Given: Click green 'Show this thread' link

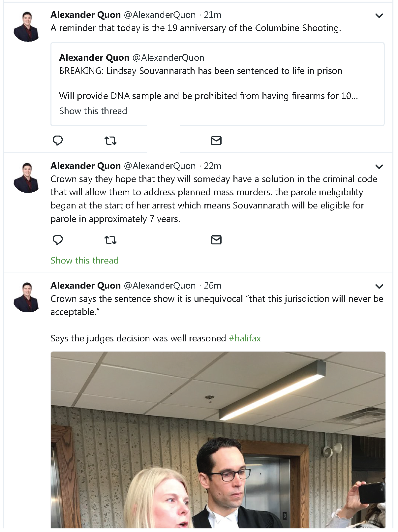Looking at the screenshot, I should point(84,260).
